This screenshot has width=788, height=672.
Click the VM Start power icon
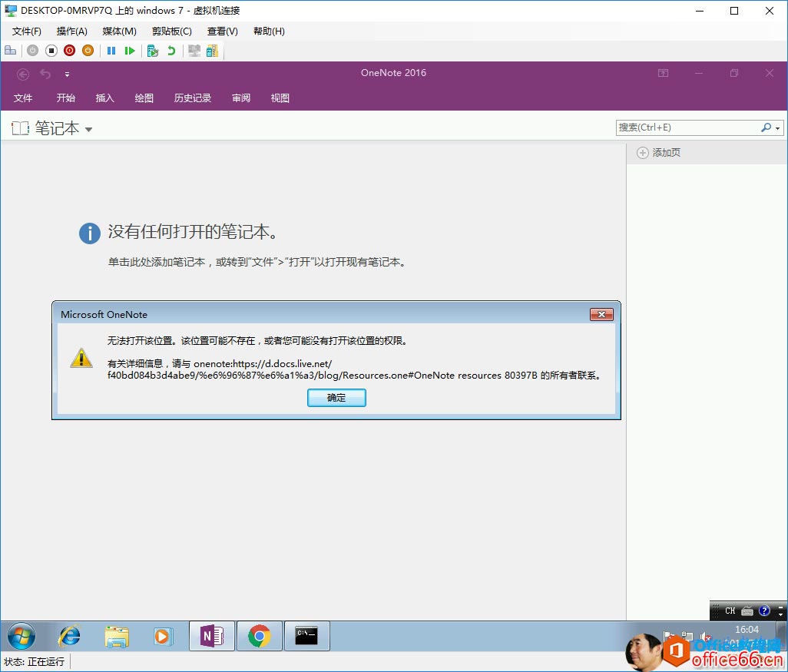33,50
